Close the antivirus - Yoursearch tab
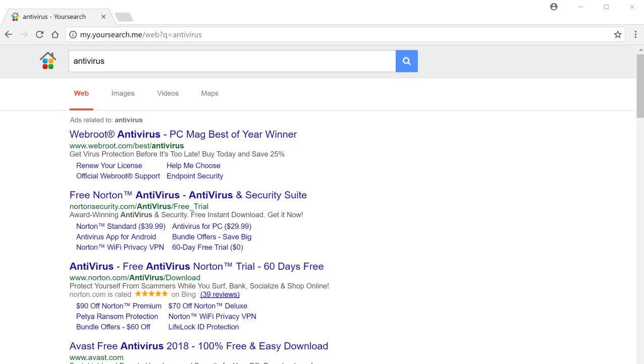Image resolution: width=644 pixels, height=364 pixels. (103, 17)
